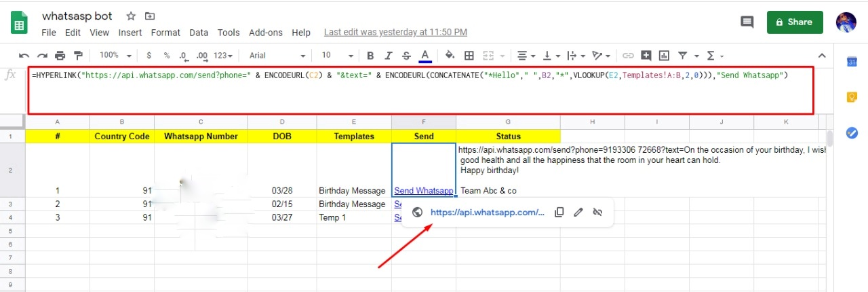Toggle bold formatting
868x292 pixels.
(370, 56)
